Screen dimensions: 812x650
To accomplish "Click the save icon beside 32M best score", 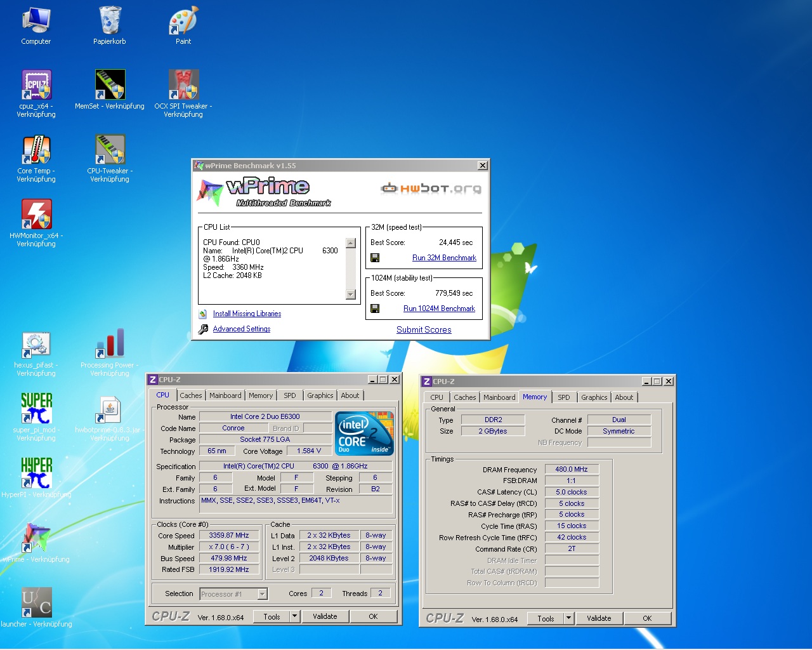I will pos(375,258).
